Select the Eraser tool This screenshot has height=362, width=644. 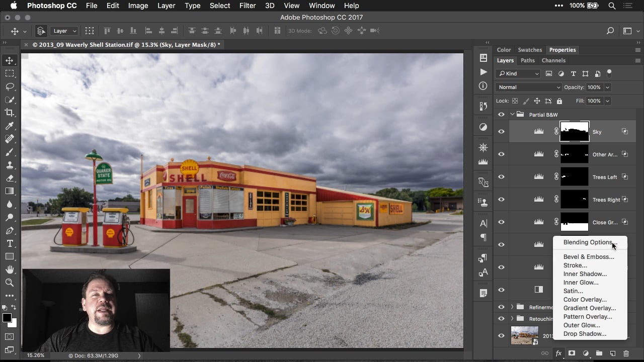coord(10,178)
